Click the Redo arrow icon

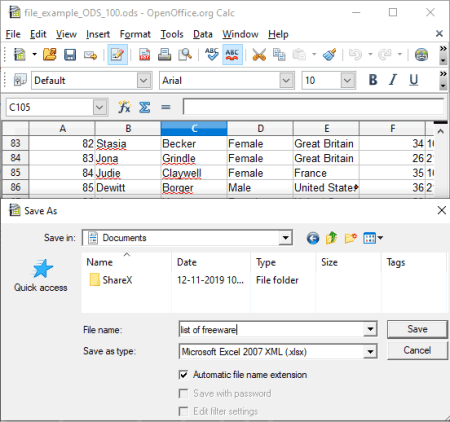pyautogui.click(x=385, y=54)
